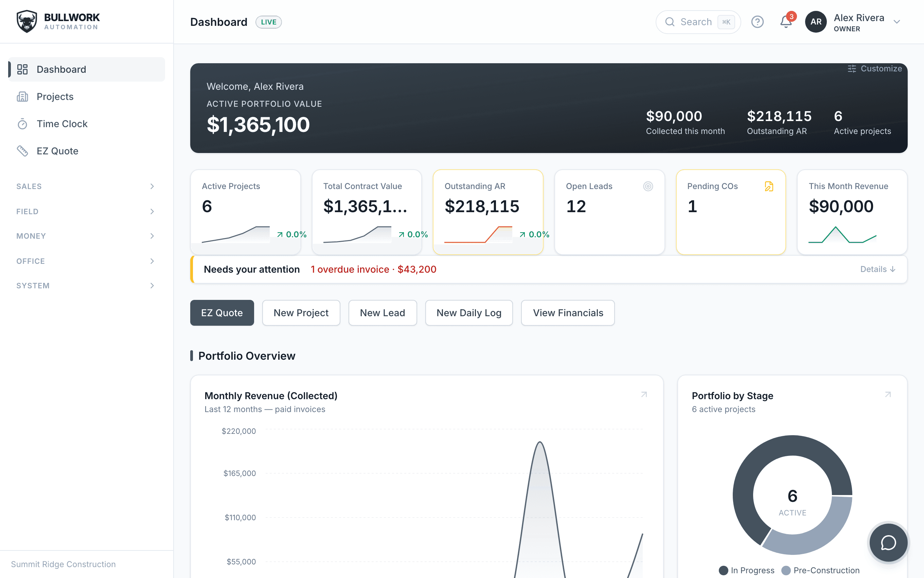Click the Alex Rivera name text
924x578 pixels.
pyautogui.click(x=859, y=18)
